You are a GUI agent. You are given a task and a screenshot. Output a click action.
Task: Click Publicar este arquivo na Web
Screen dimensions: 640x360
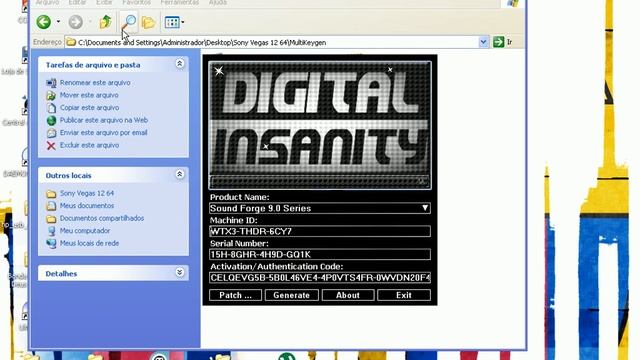click(104, 120)
